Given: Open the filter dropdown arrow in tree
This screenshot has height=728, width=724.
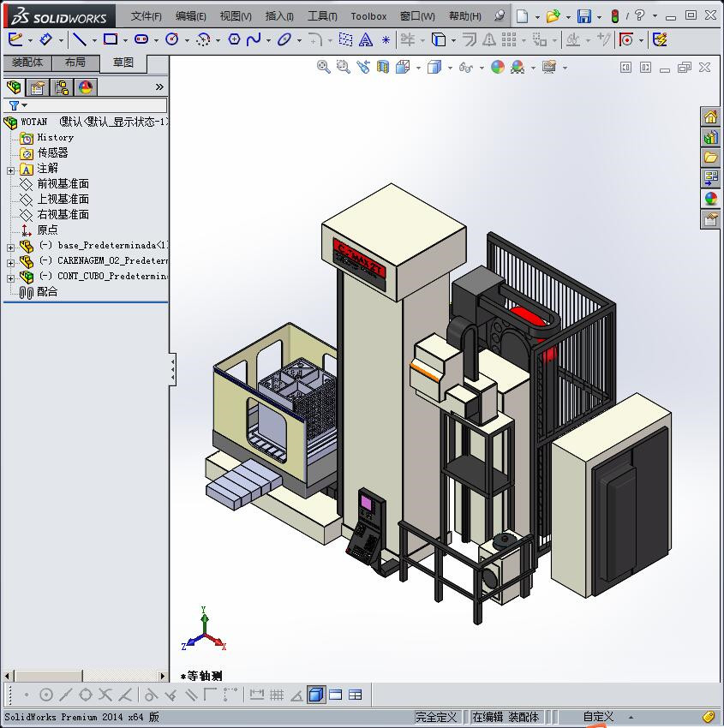Looking at the screenshot, I should point(25,105).
